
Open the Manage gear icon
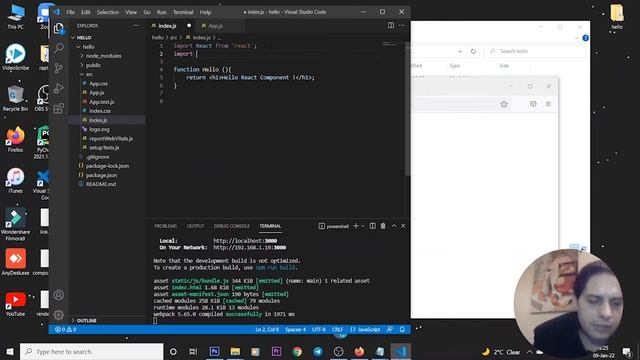point(59,315)
